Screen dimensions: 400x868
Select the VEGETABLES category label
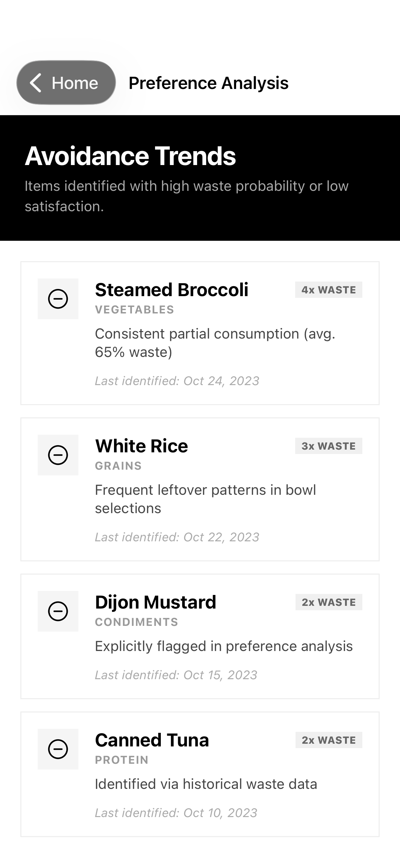[x=134, y=310]
